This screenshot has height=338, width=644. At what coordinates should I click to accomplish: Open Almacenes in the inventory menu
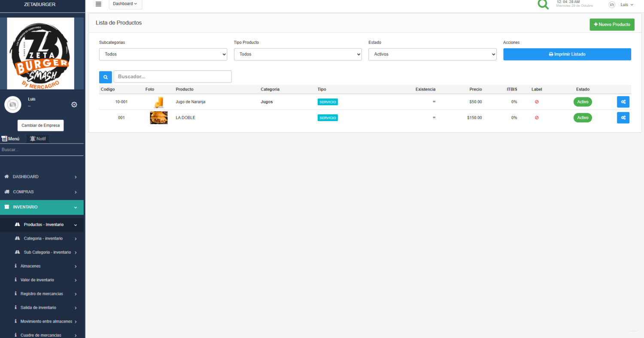(30, 266)
